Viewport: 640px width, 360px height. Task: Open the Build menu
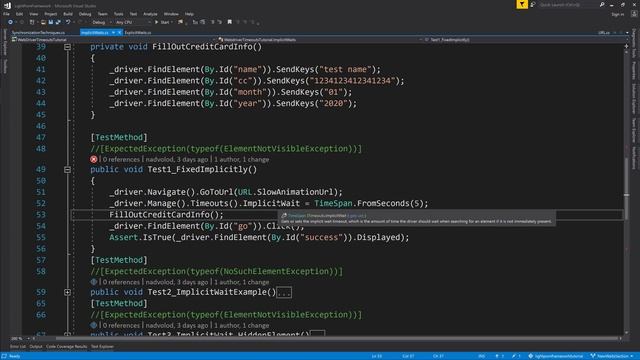pos(68,14)
